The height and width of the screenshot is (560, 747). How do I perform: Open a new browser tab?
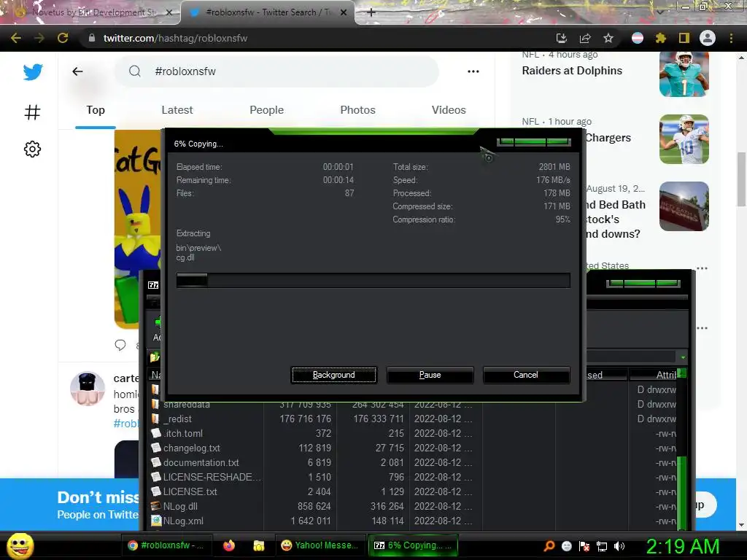(x=371, y=12)
